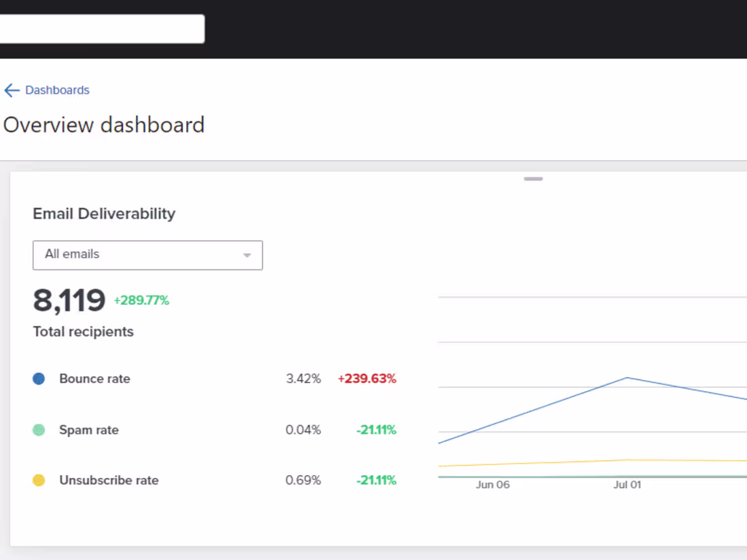747x560 pixels.
Task: Open the Dashboards breadcrumb link
Action: click(57, 90)
